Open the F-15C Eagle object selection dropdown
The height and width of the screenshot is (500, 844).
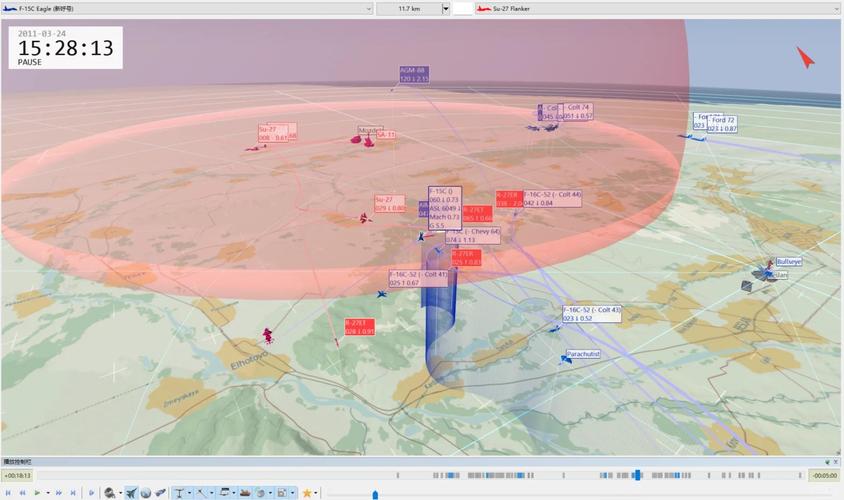pos(368,8)
